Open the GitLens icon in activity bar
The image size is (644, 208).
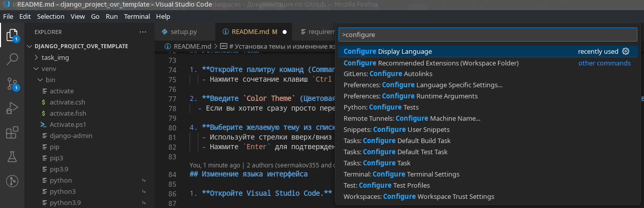coord(12,181)
